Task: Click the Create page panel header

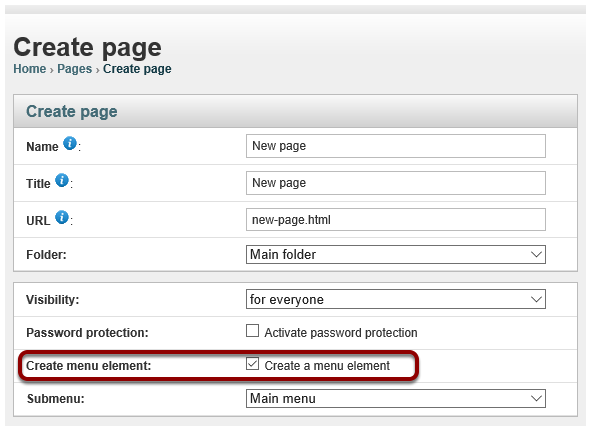Action: coord(296,111)
